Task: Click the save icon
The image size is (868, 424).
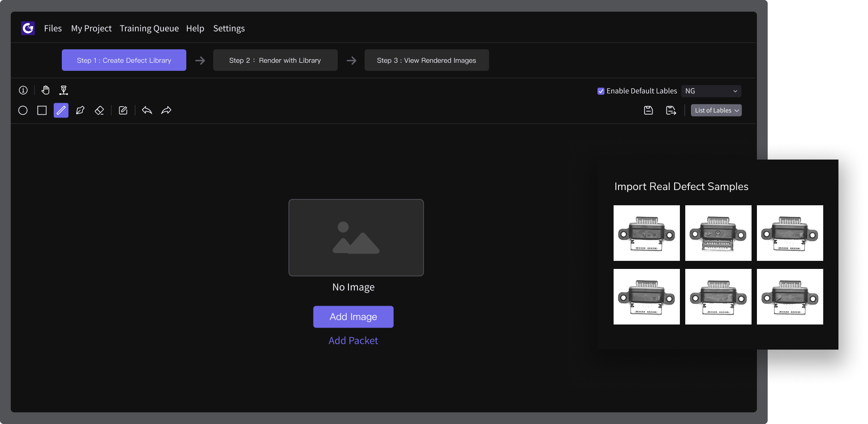Action: click(x=648, y=110)
